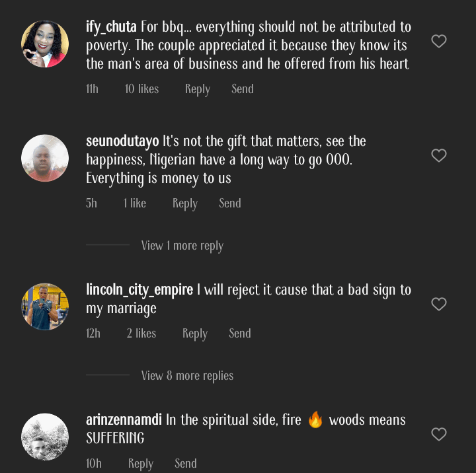Show the 2 likes on lincoln_city_empire's comment

[x=141, y=334]
